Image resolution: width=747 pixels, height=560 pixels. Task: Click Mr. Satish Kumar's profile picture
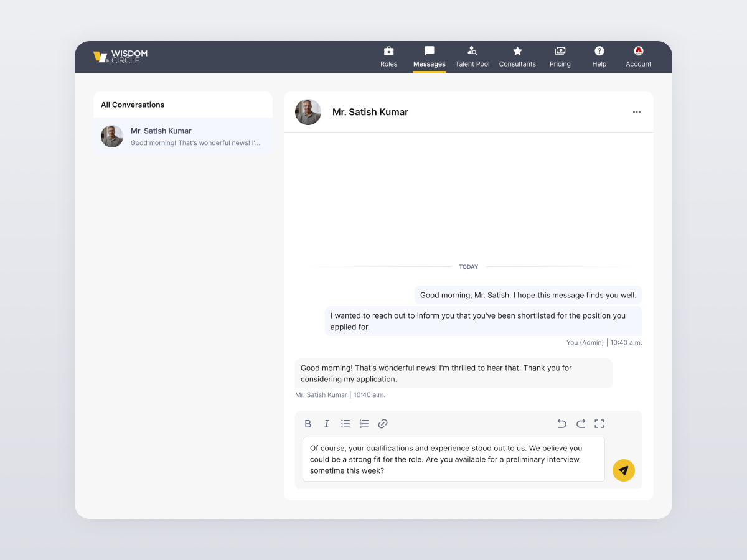308,112
